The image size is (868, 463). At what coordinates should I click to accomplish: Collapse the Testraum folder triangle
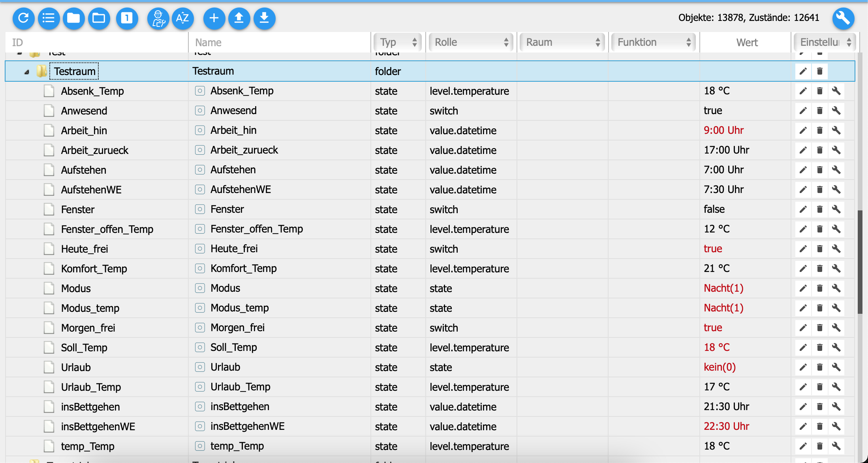tap(27, 72)
